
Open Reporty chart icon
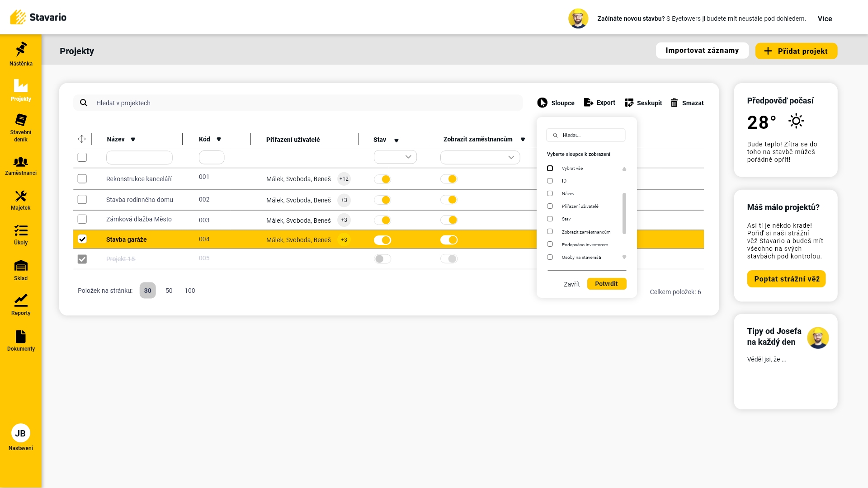pos(21,300)
